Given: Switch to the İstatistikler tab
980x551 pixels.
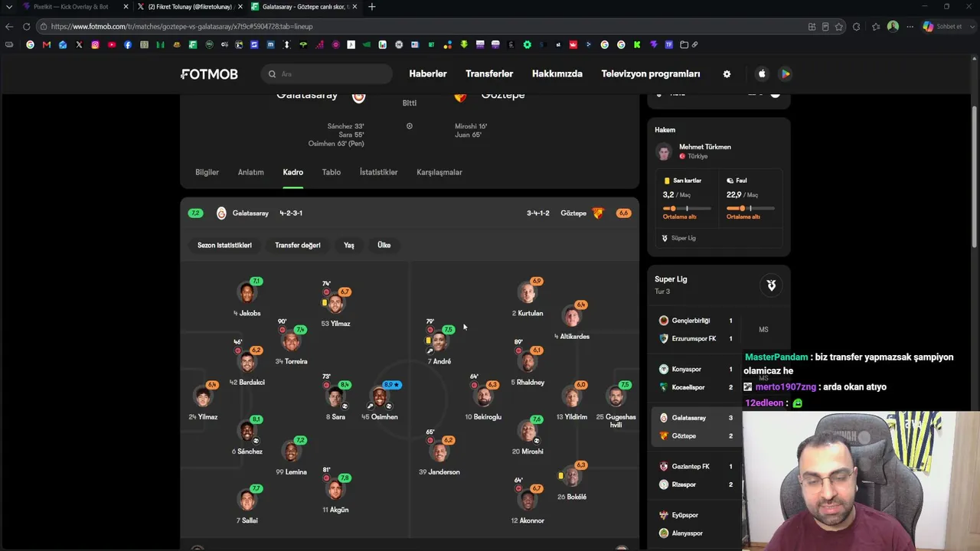Looking at the screenshot, I should [x=378, y=173].
